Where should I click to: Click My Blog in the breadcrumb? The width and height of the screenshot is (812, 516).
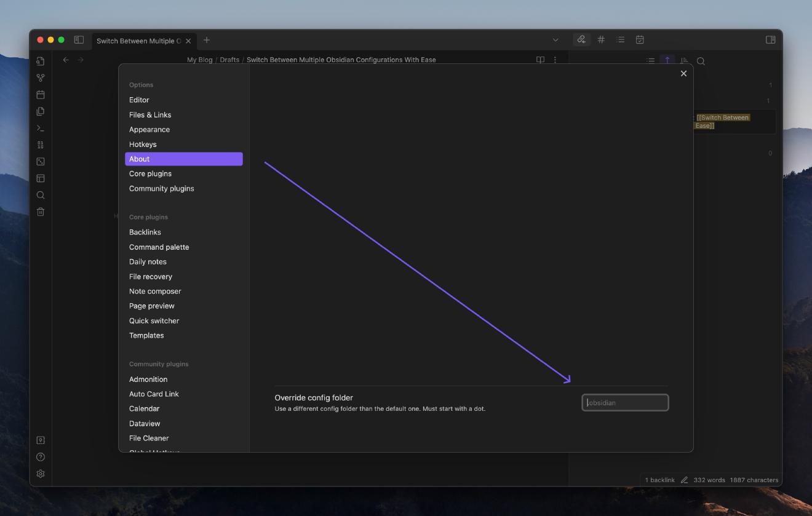pyautogui.click(x=199, y=60)
